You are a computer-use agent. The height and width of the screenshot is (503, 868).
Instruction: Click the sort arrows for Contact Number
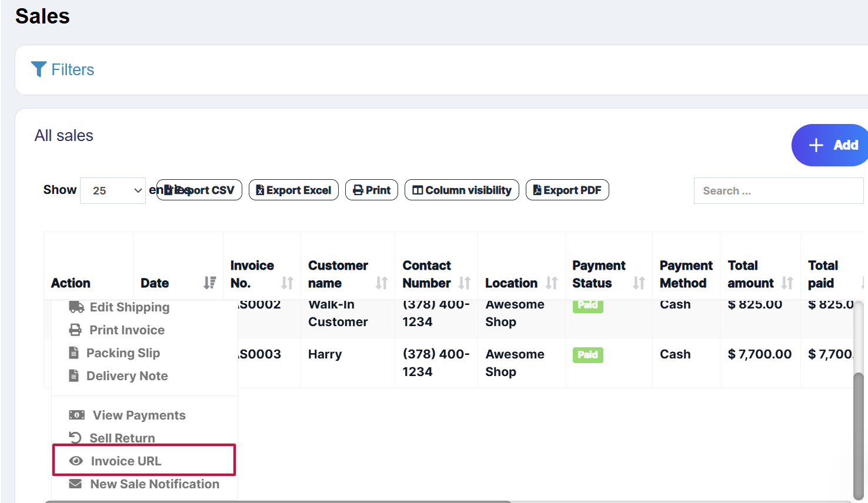tap(465, 283)
